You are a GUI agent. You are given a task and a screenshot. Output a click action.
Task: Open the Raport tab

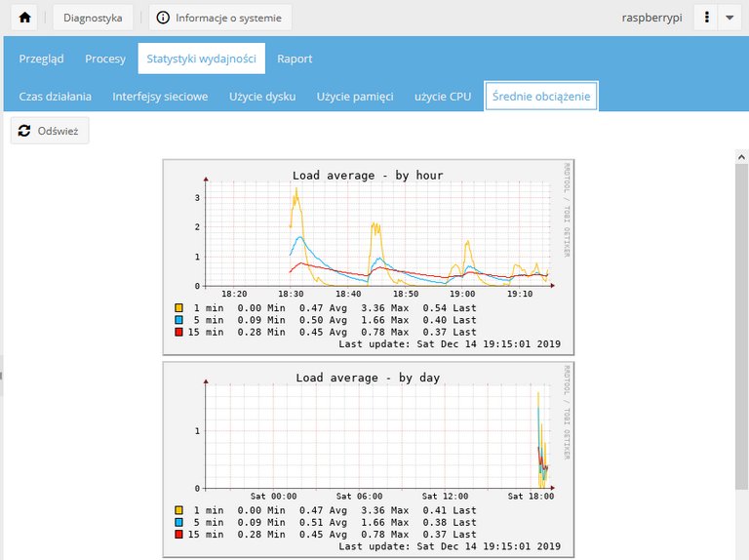point(295,59)
